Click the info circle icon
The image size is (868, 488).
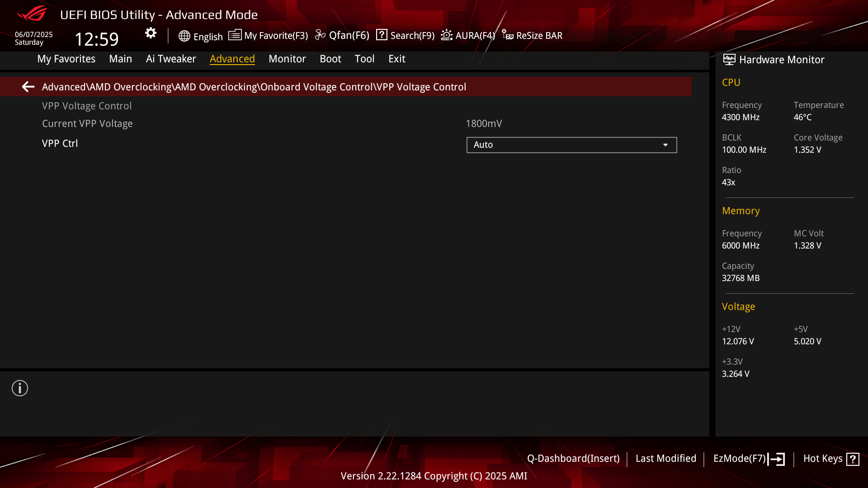point(20,388)
